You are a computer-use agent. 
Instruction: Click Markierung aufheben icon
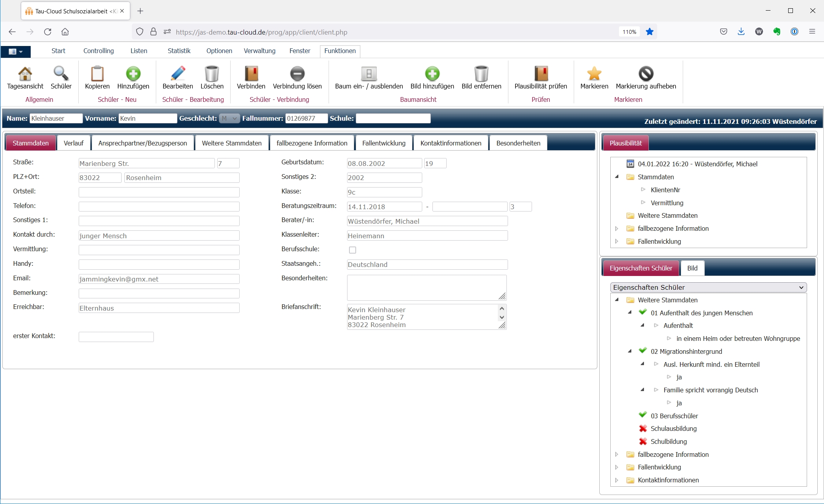click(x=646, y=74)
